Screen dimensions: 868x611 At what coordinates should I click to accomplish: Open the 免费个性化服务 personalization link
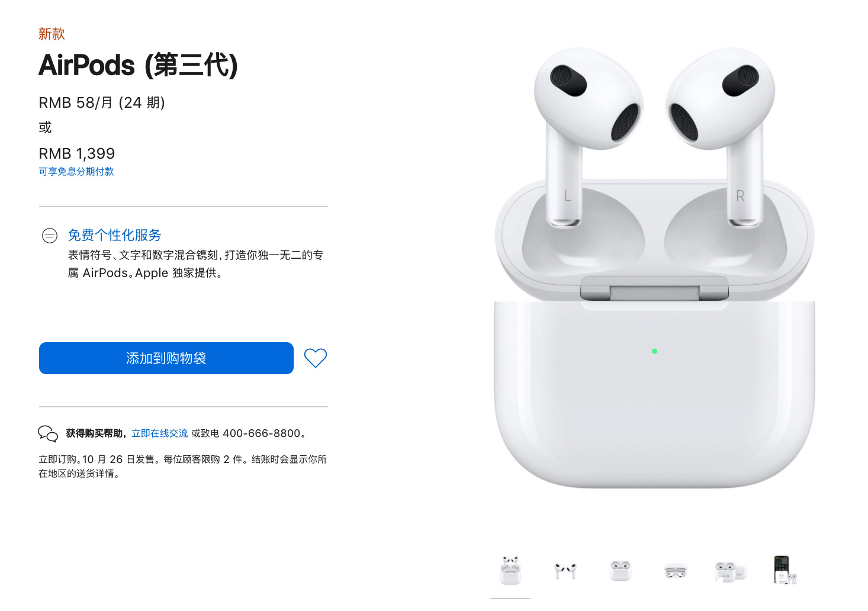point(114,235)
